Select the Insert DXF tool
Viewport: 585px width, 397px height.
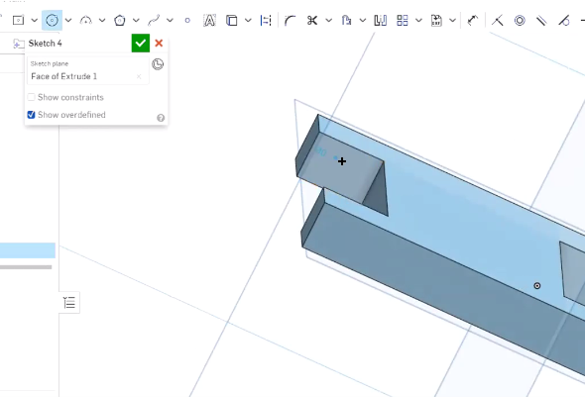436,20
